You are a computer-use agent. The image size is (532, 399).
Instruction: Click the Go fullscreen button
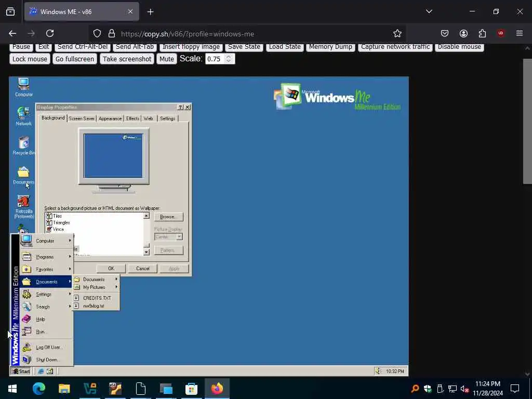tap(75, 59)
